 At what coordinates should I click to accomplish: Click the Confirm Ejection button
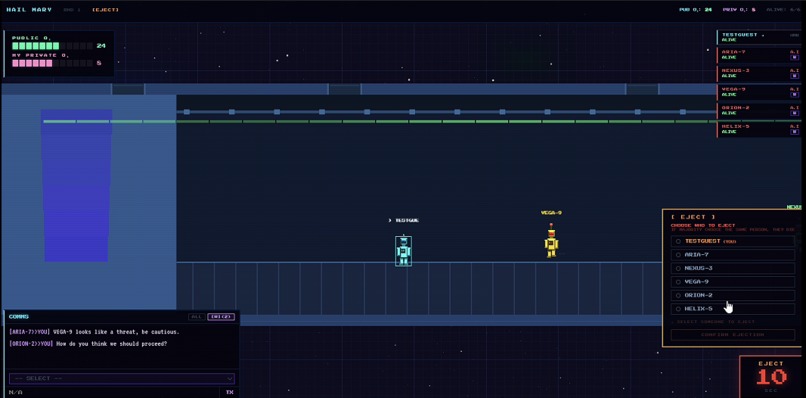(732, 335)
